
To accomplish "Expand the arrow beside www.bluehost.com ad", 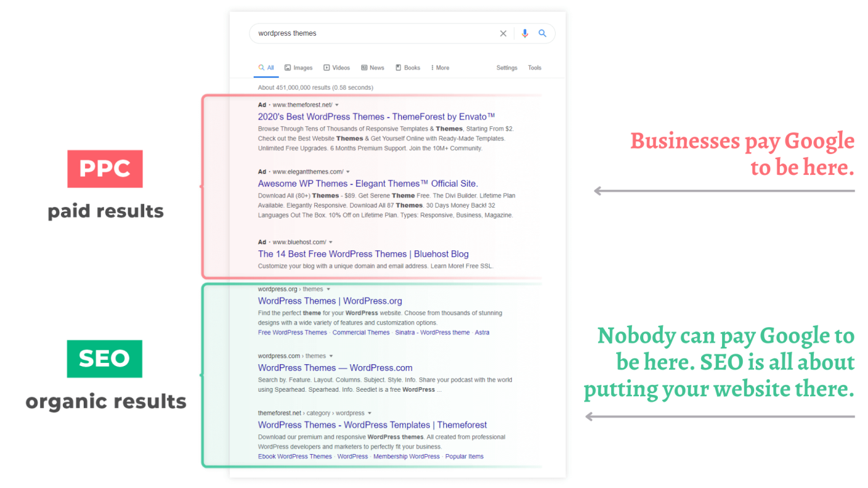I will (x=331, y=243).
